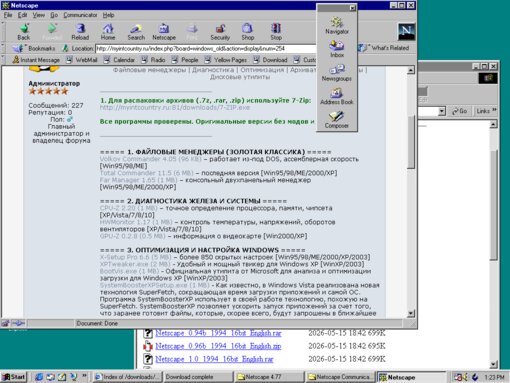
Task: Open the Bookmarks menu icon
Action: [x=34, y=48]
